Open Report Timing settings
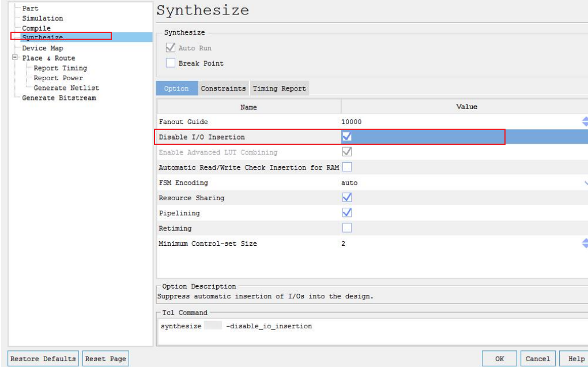 coord(60,68)
